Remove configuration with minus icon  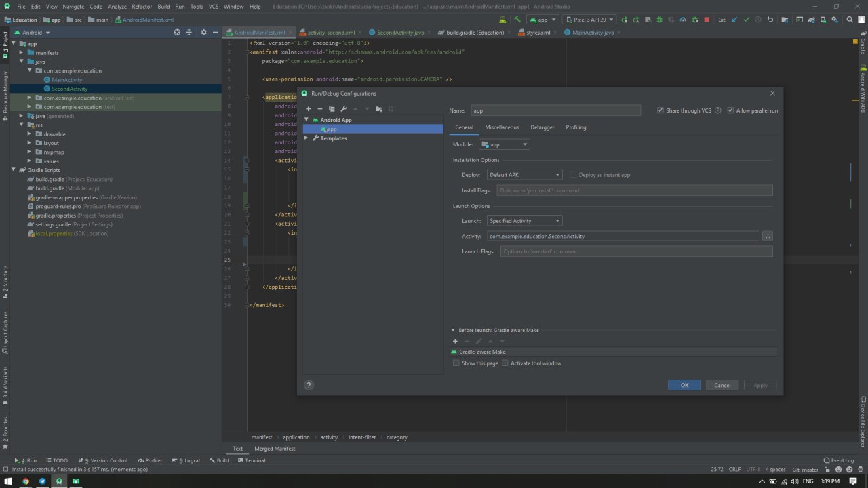coord(320,109)
